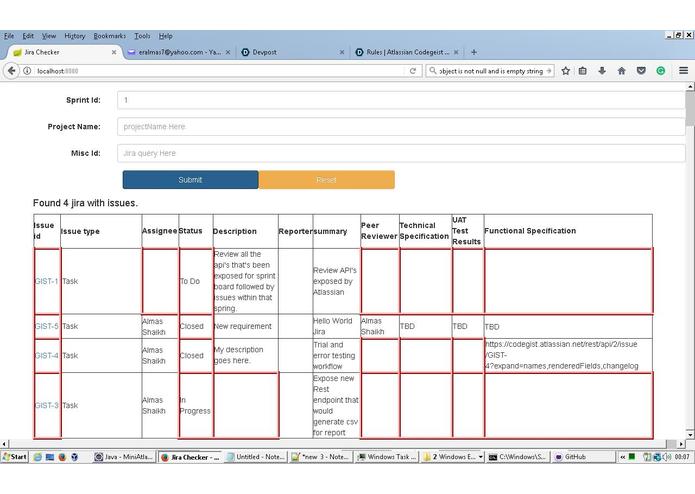
Task: Click the Peer Reviewer column header
Action: (x=379, y=231)
